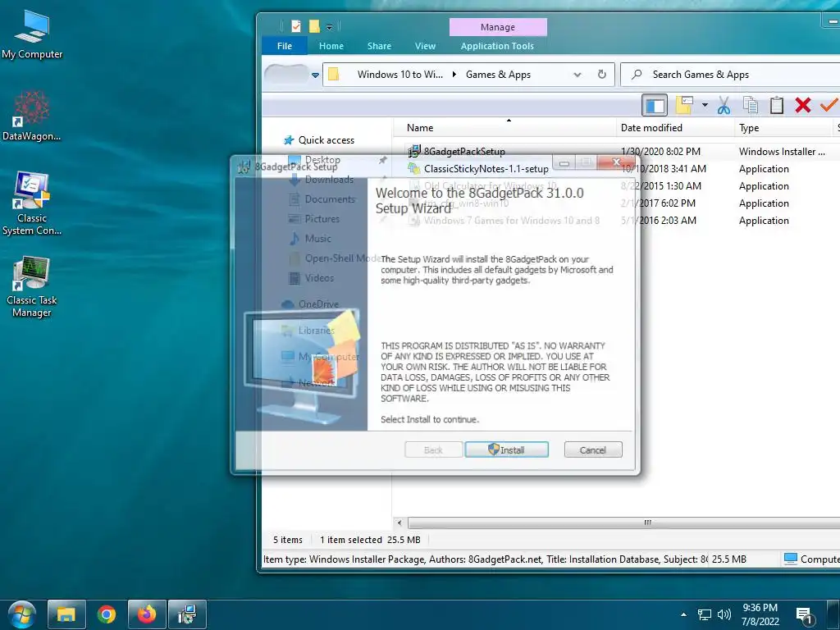Open the File menu in Explorer
This screenshot has height=630, width=840.
pyautogui.click(x=285, y=46)
